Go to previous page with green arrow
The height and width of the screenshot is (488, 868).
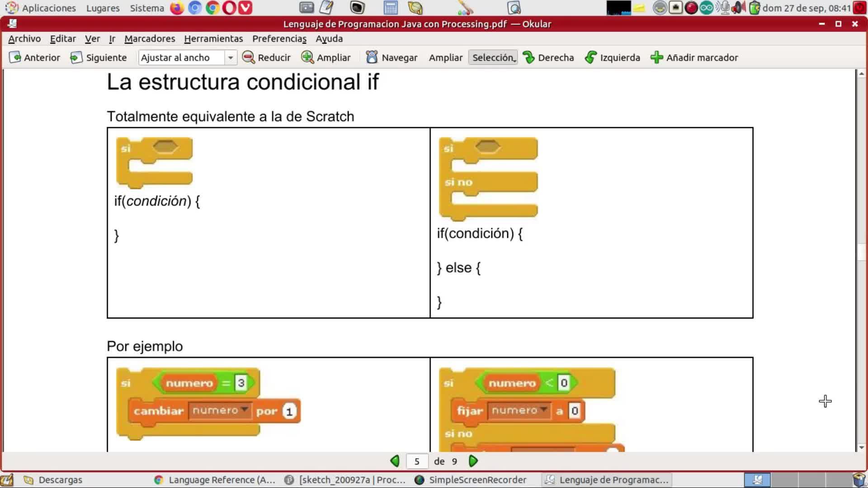(x=395, y=461)
